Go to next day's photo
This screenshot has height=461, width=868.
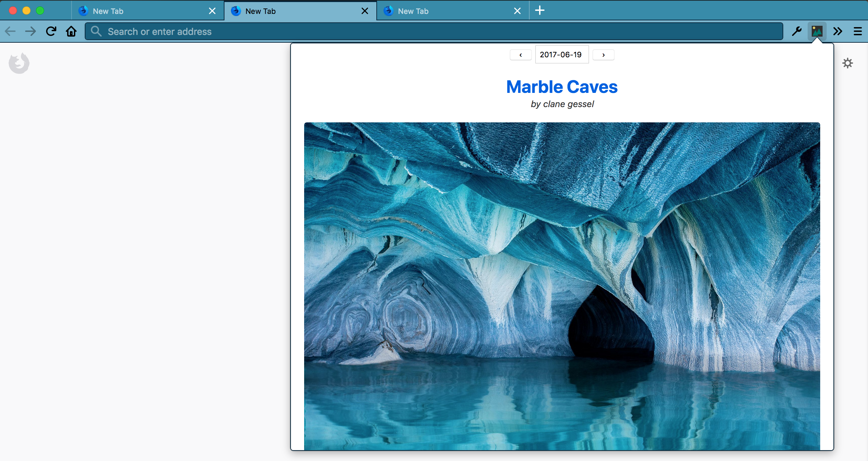603,55
